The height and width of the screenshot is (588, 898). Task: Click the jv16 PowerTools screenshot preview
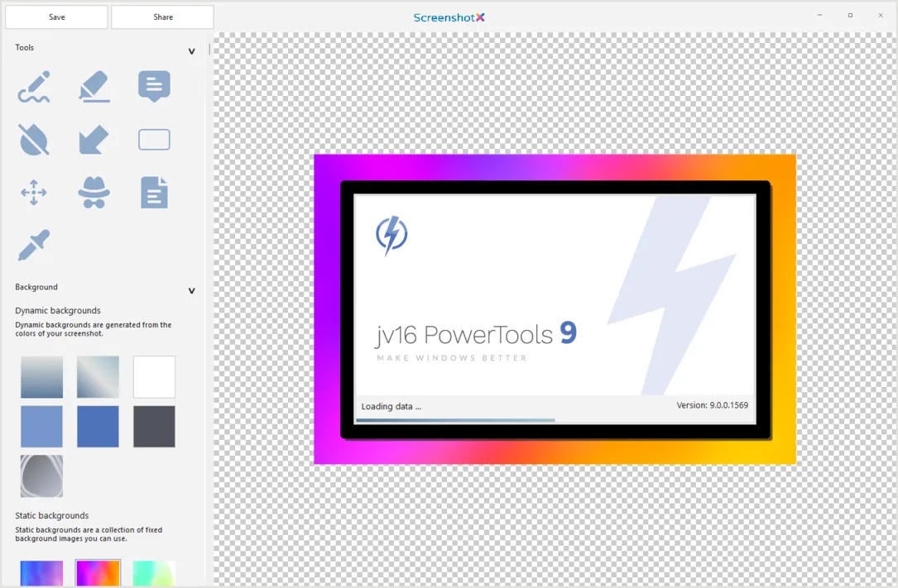click(555, 309)
